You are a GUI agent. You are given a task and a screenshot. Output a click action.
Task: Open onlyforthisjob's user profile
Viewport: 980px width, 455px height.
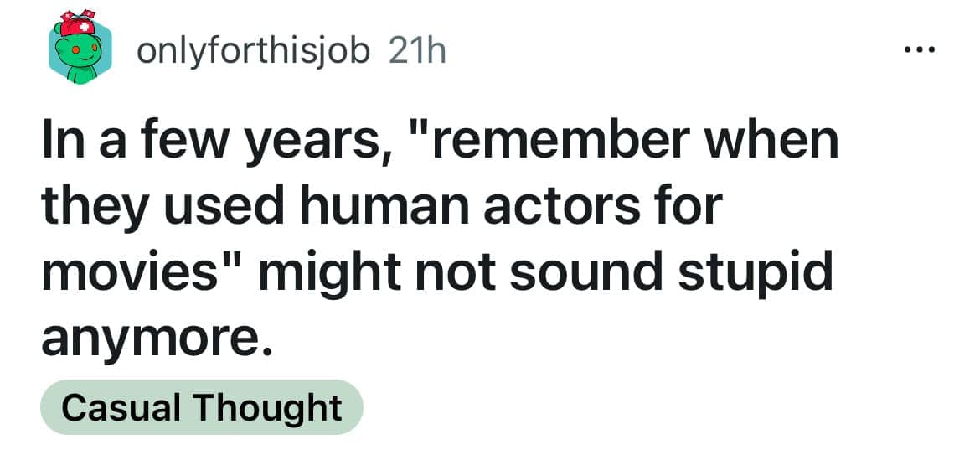[x=252, y=53]
